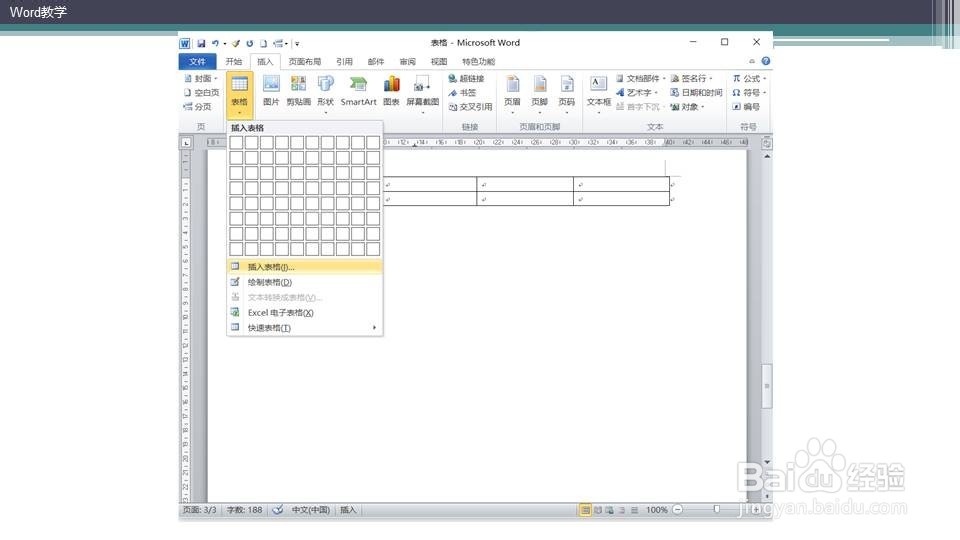The image size is (960, 540).
Task: Click the scroll up arrow of the vertical scrollbar
Action: click(767, 157)
